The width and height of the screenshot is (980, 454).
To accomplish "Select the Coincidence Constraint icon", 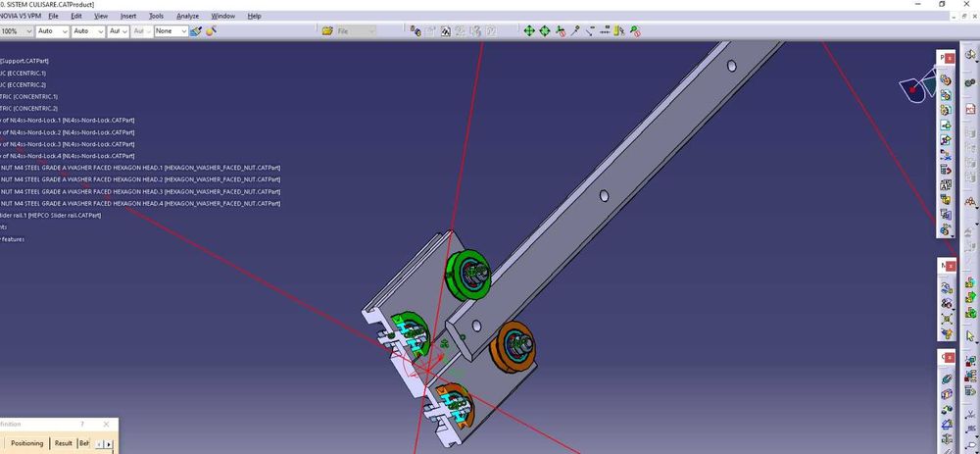I will [947, 378].
